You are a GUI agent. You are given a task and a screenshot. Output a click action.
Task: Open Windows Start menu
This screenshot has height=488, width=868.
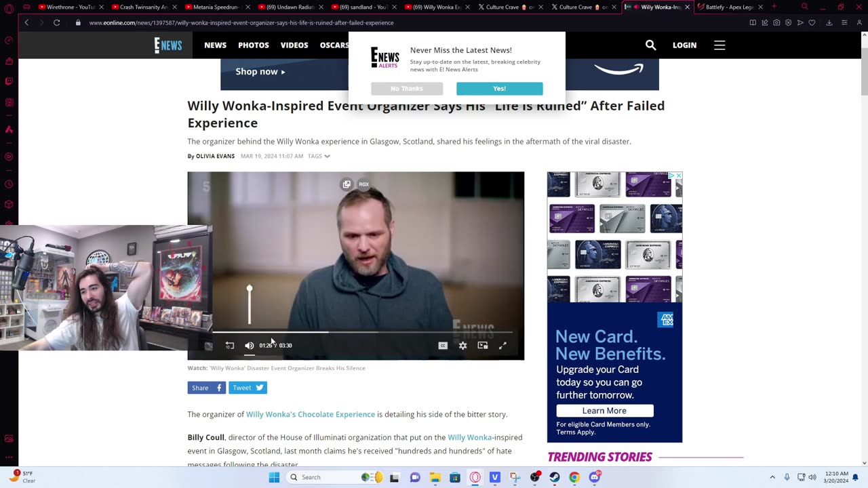click(274, 477)
